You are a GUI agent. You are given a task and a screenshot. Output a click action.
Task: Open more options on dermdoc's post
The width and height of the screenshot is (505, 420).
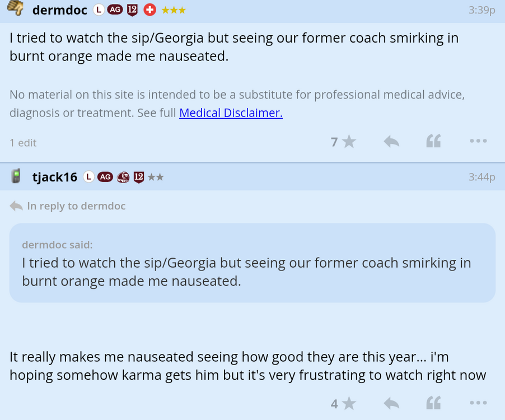[x=478, y=141]
